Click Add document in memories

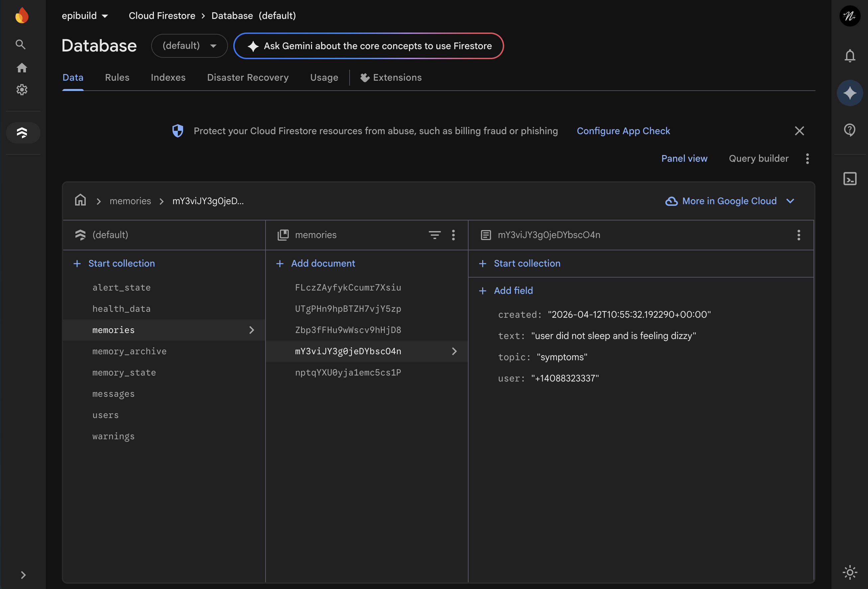click(323, 264)
